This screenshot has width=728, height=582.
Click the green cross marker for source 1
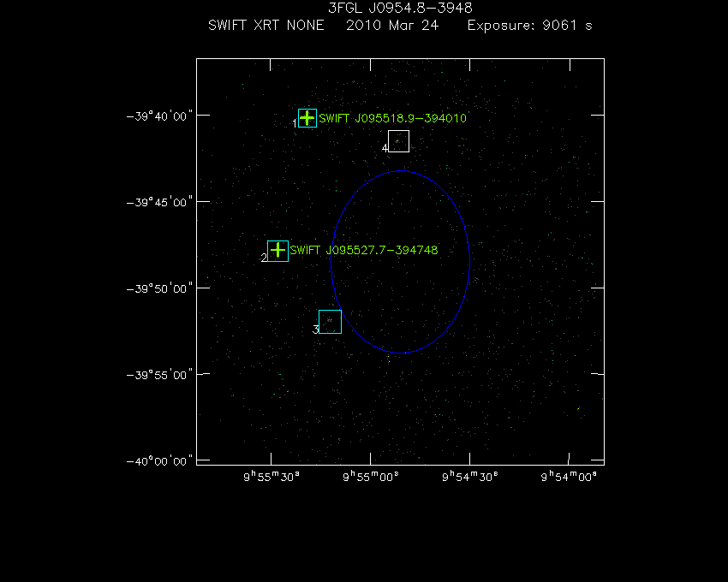tap(307, 118)
